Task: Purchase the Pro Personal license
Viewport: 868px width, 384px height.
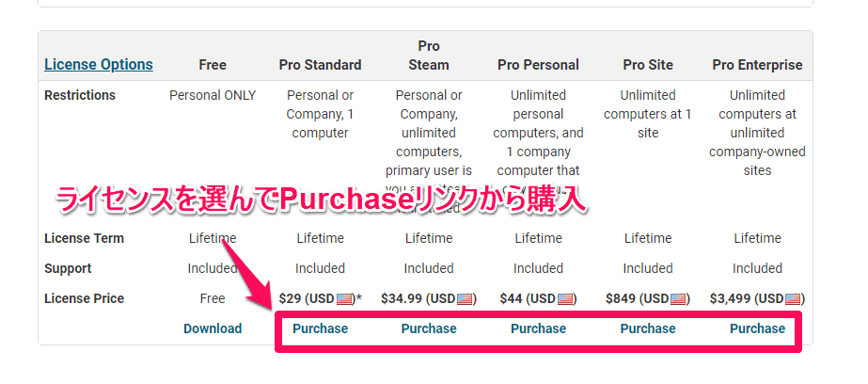Action: click(x=538, y=328)
